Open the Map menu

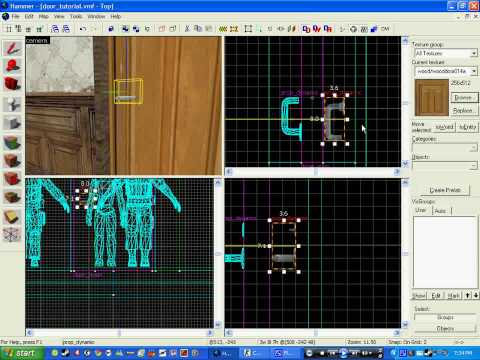pos(43,16)
